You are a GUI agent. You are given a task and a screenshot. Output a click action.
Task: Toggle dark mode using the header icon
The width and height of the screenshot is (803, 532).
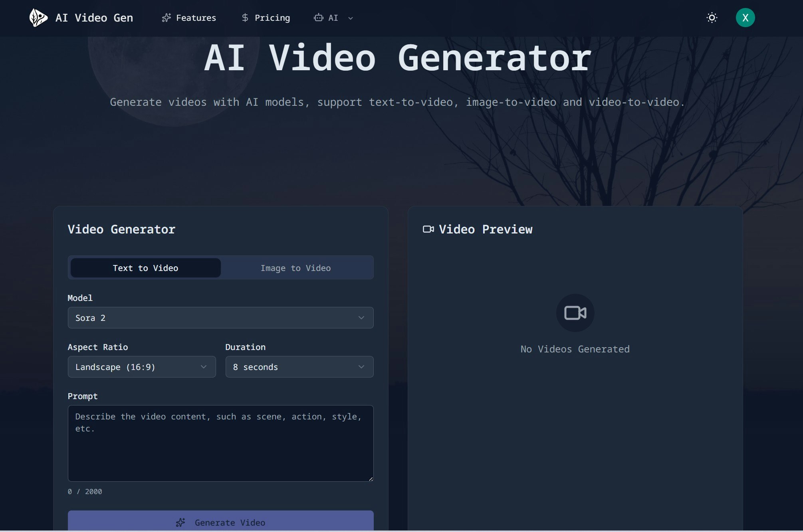pyautogui.click(x=712, y=18)
